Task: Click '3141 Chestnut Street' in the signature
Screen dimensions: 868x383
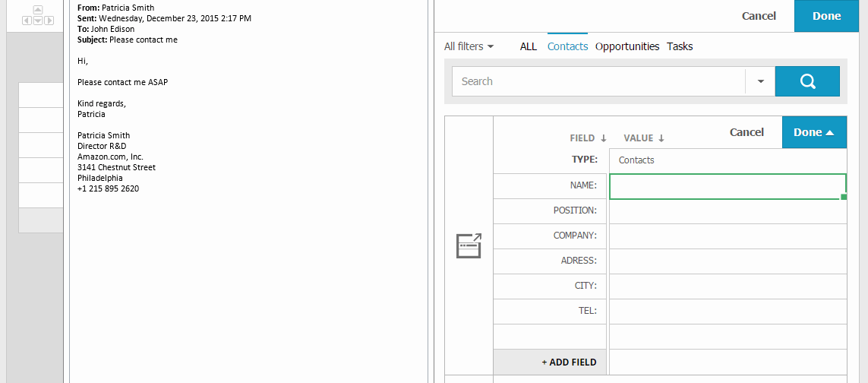Action: click(x=116, y=167)
